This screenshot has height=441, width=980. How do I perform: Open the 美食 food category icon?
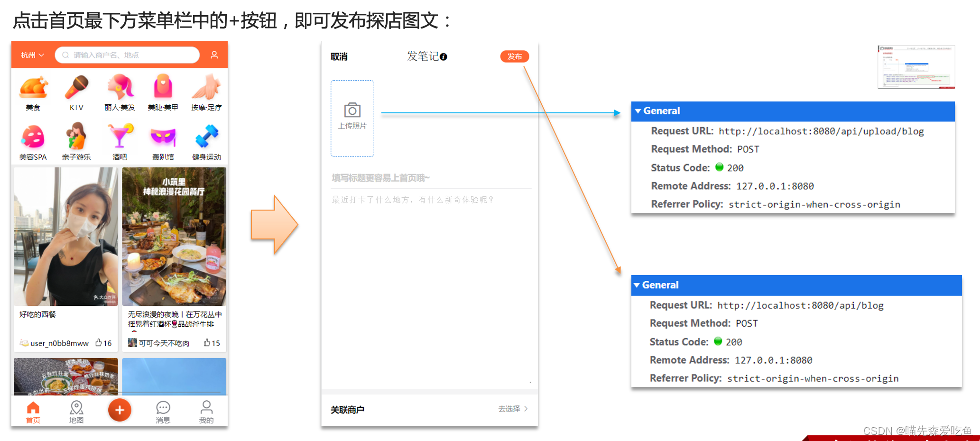[x=33, y=87]
